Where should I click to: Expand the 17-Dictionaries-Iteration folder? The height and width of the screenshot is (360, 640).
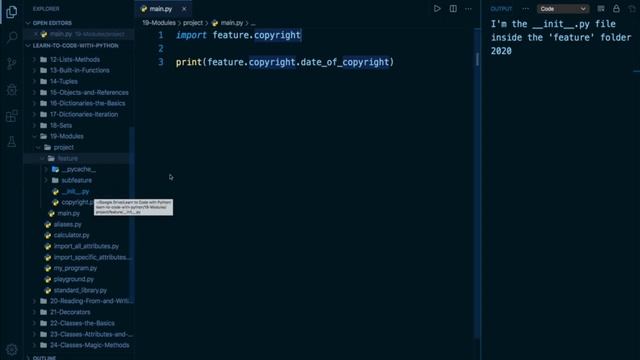(x=84, y=114)
